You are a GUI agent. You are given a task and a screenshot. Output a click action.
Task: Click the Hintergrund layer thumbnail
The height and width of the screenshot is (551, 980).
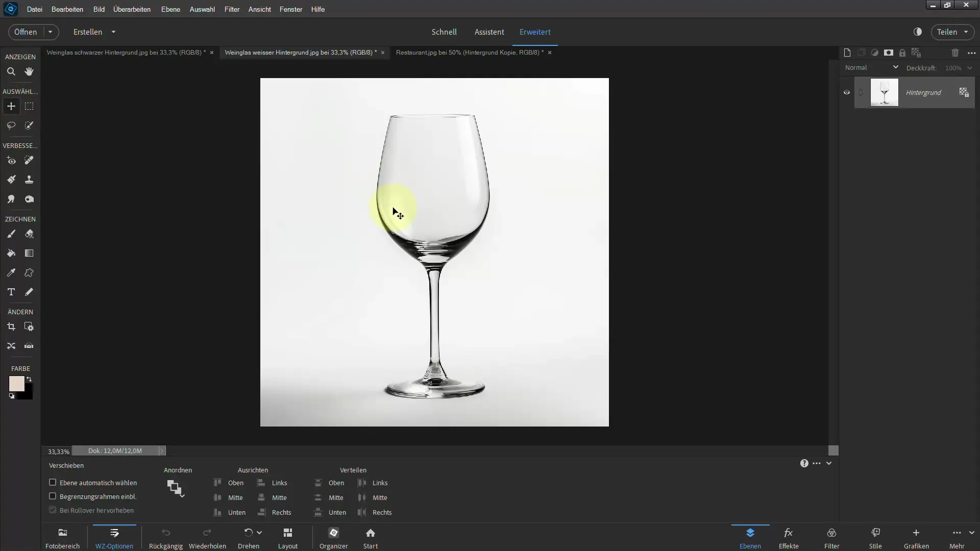[884, 92]
